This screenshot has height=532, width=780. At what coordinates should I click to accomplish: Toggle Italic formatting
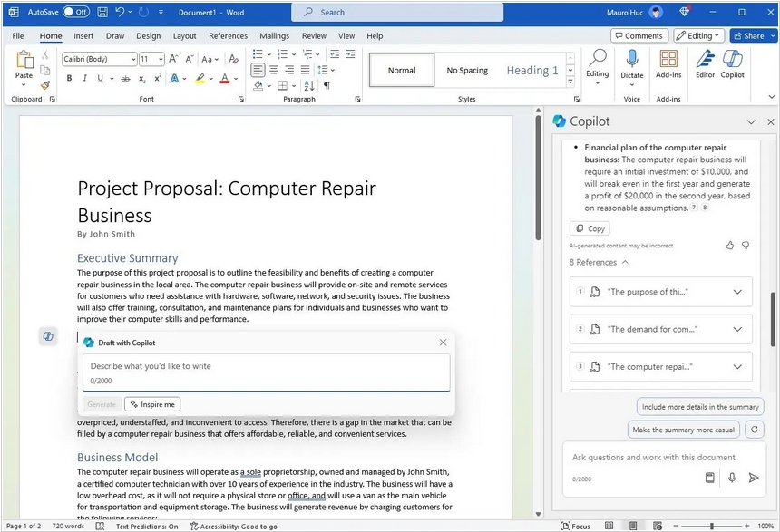(x=85, y=79)
